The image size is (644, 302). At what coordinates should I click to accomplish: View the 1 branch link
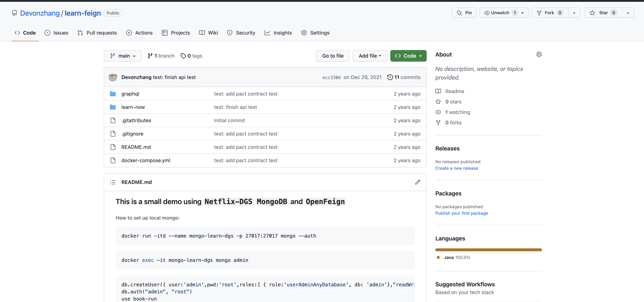click(x=161, y=56)
